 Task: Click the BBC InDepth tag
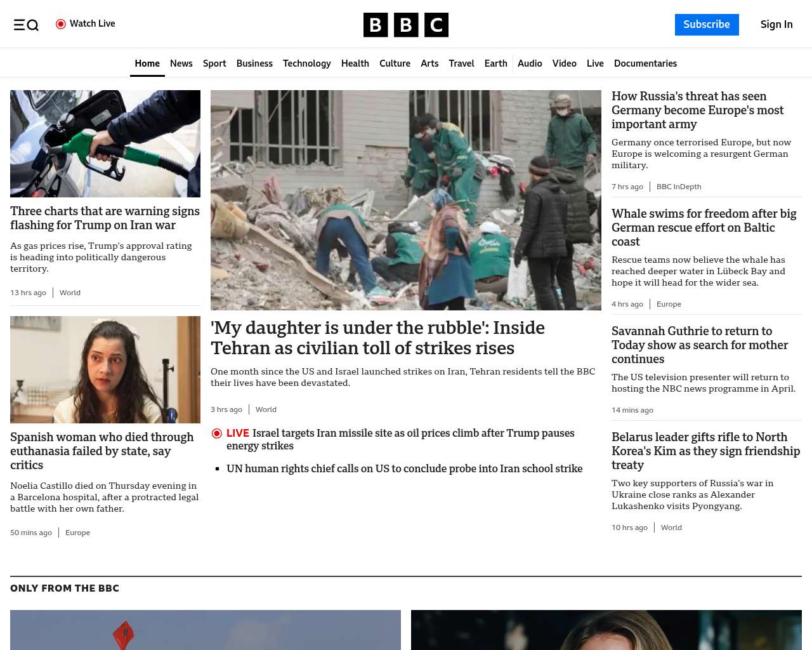click(x=678, y=187)
